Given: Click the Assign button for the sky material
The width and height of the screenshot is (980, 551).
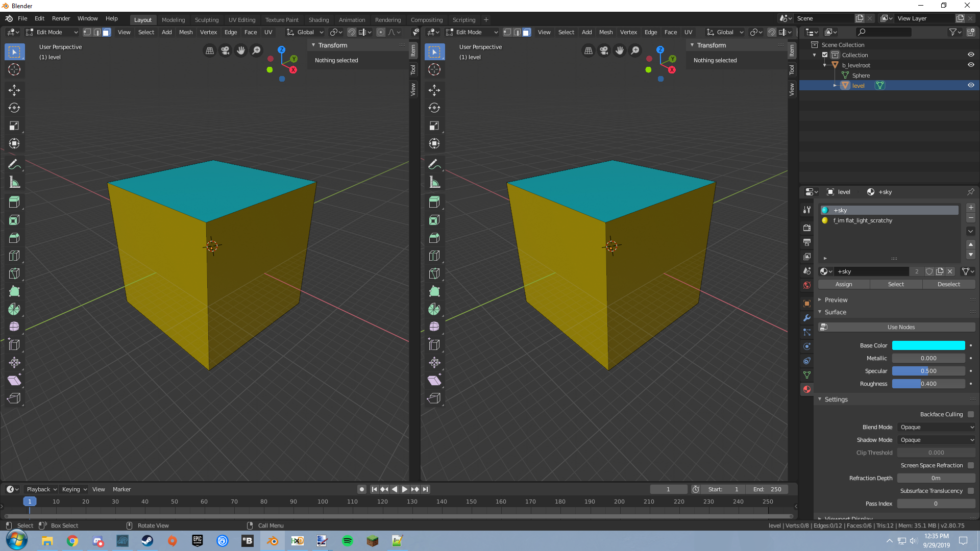Looking at the screenshot, I should point(843,284).
